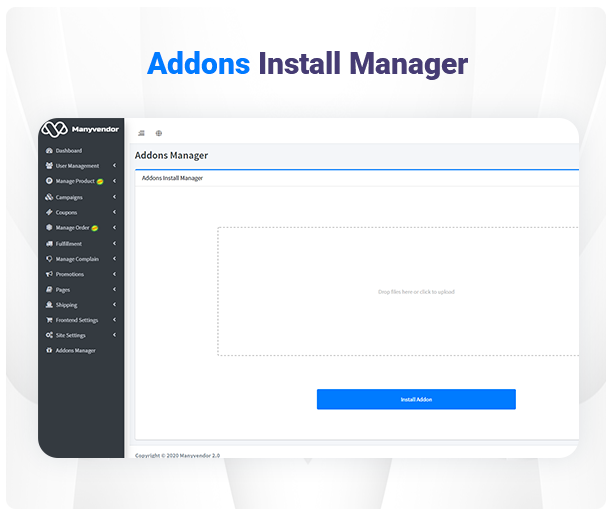Select Frontend Settings in sidebar
616x516 pixels.
77,320
